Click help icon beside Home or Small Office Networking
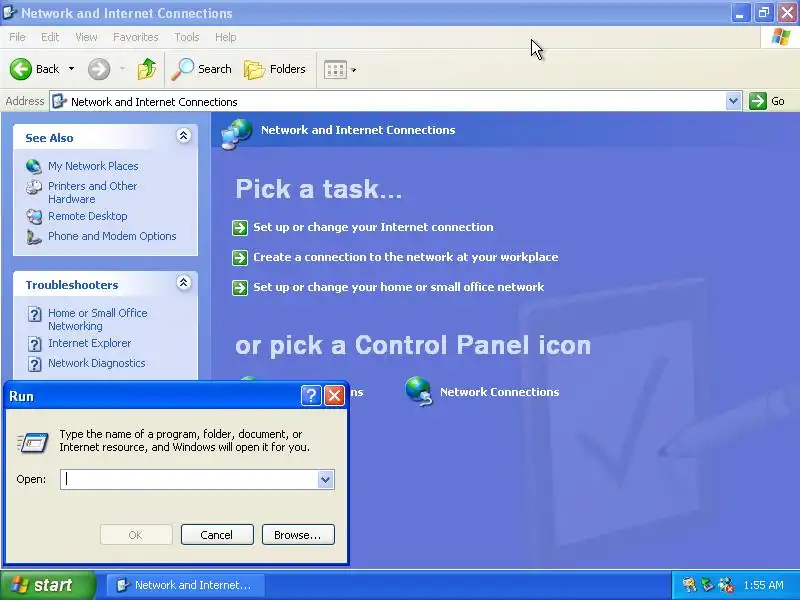Viewport: 800px width, 600px height. (34, 314)
